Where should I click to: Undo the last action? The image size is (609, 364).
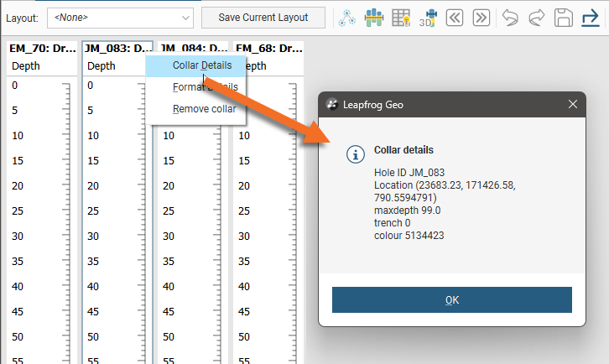pyautogui.click(x=511, y=18)
